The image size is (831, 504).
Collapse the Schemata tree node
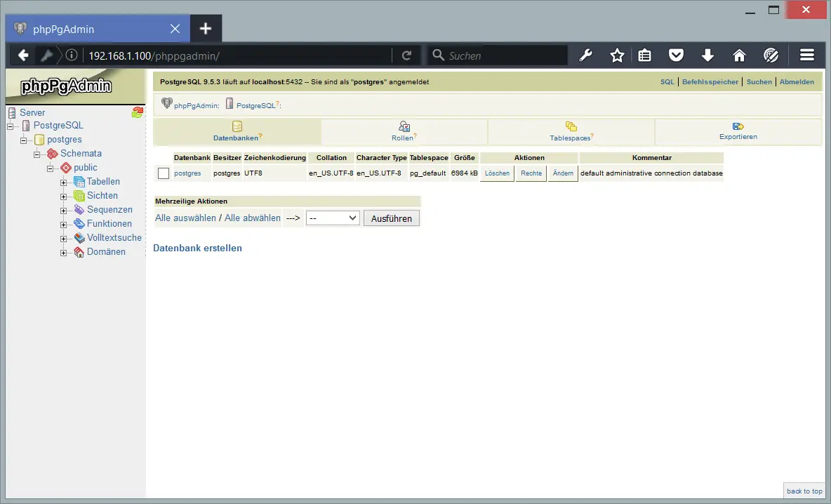37,154
